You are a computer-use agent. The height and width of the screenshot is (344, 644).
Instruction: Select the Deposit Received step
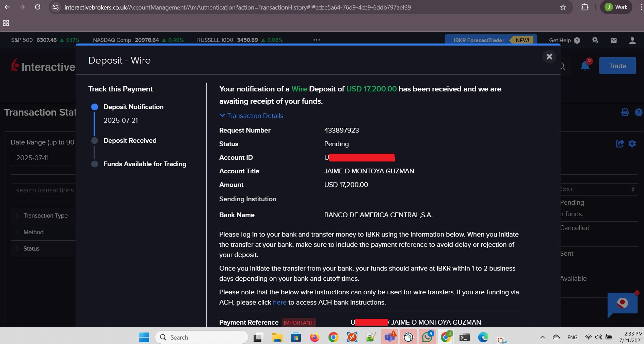[x=130, y=140]
